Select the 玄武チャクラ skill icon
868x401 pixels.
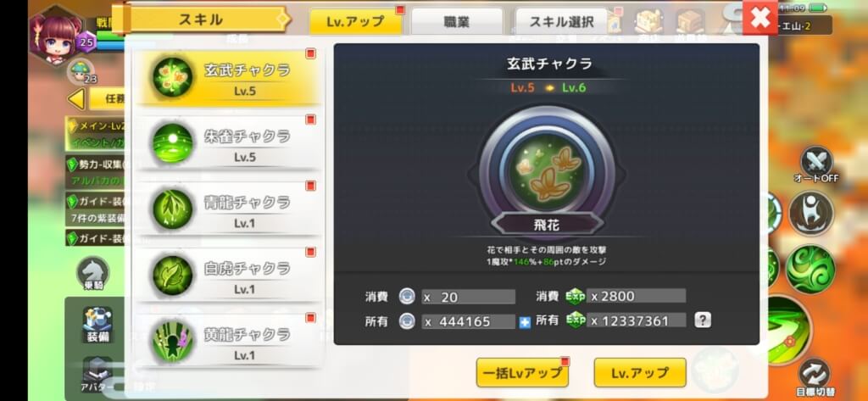[173, 77]
